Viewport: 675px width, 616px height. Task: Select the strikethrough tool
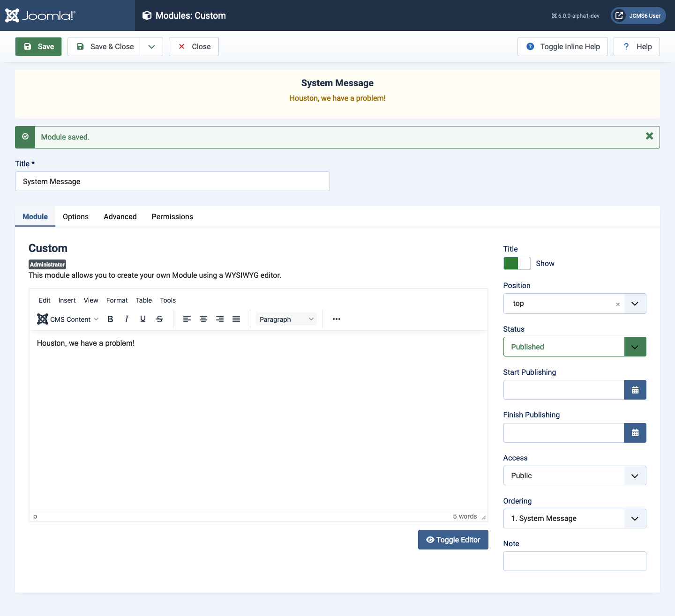[159, 319]
